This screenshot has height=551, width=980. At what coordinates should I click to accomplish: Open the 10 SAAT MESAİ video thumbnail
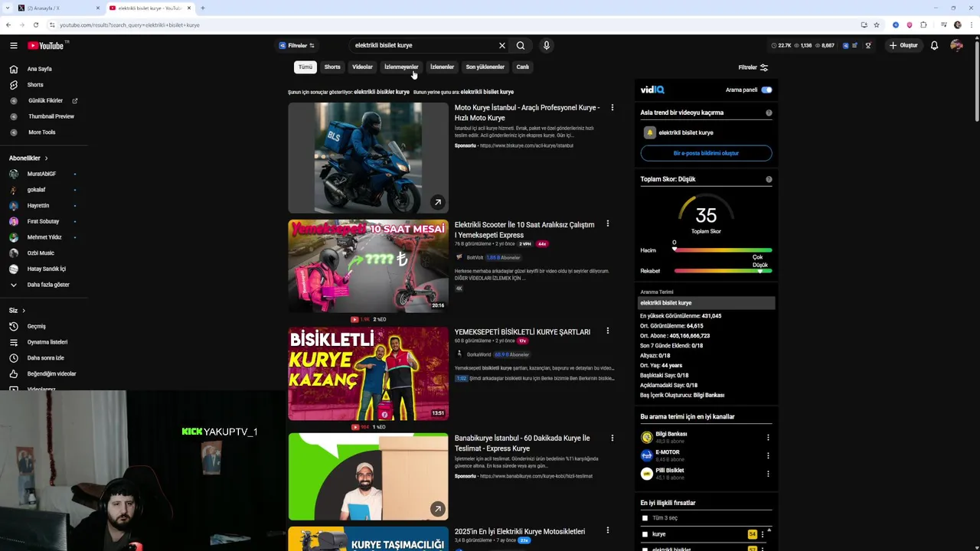[368, 266]
